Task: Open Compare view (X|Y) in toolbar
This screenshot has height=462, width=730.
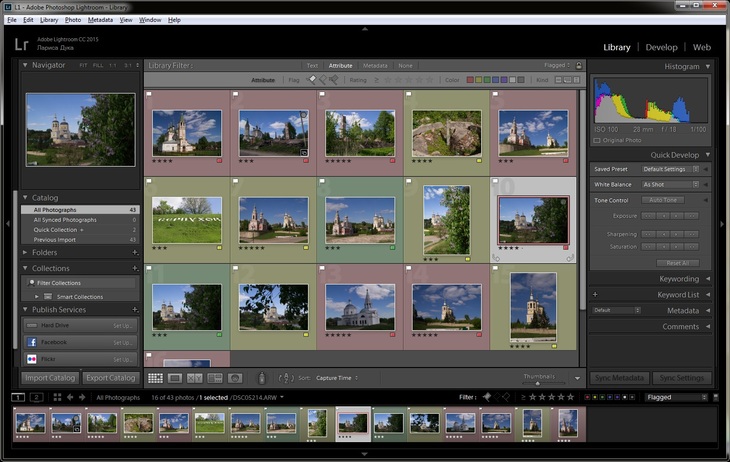Action: coord(195,378)
